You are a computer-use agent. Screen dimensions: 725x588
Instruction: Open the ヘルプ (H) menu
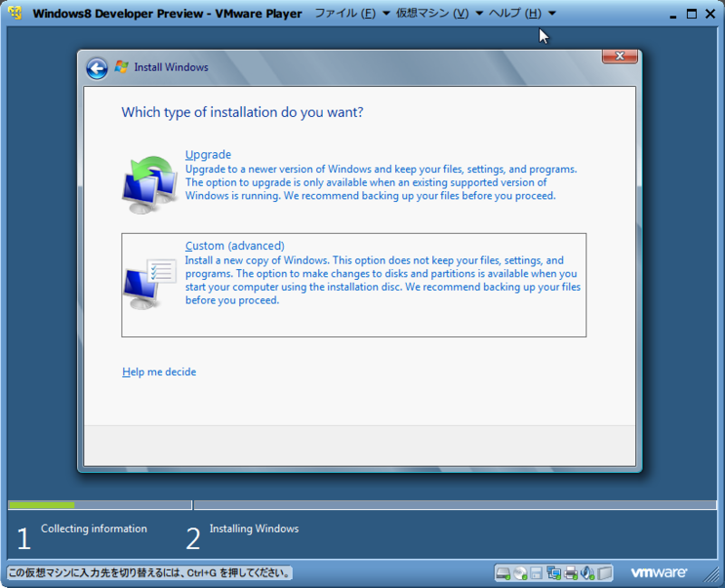(515, 14)
